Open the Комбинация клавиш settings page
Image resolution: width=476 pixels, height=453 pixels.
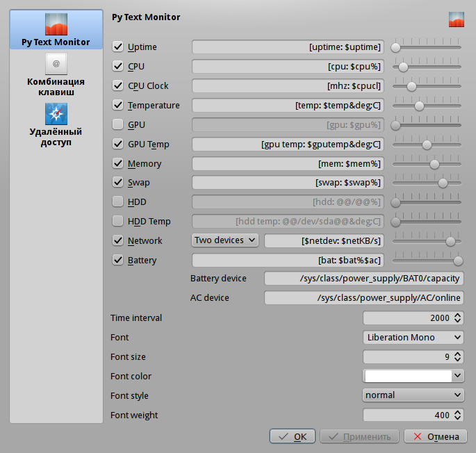56,64
